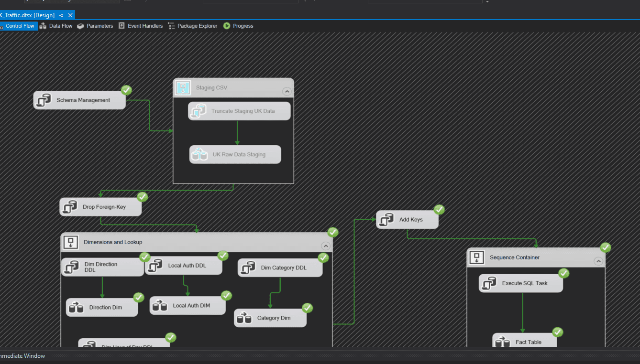640x364 pixels.
Task: Select the Direction Dim label
Action: [x=106, y=308]
